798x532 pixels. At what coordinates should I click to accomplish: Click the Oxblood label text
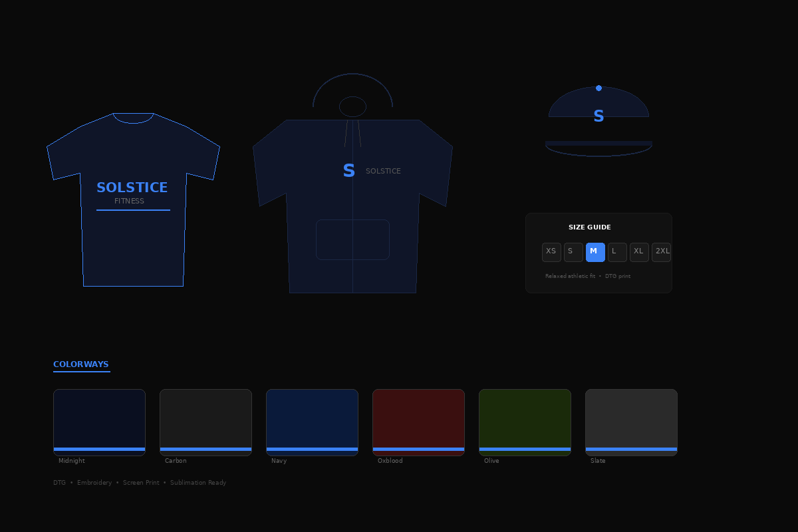click(x=390, y=461)
